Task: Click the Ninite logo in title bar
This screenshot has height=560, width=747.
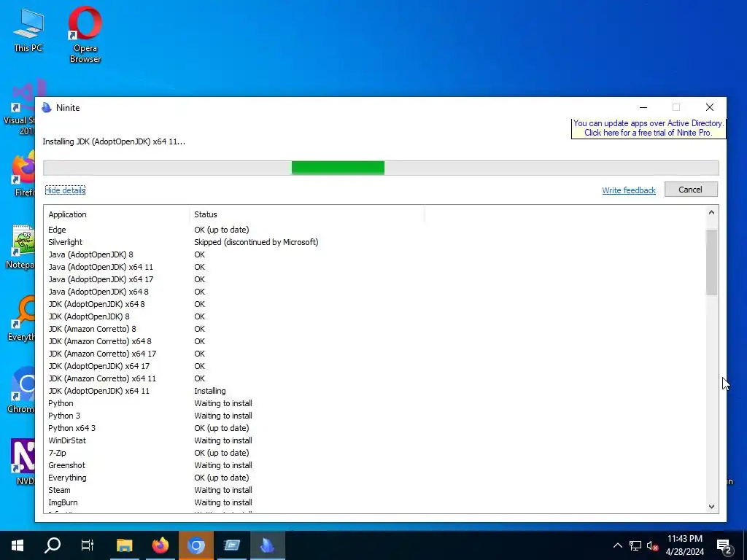Action: [47, 108]
